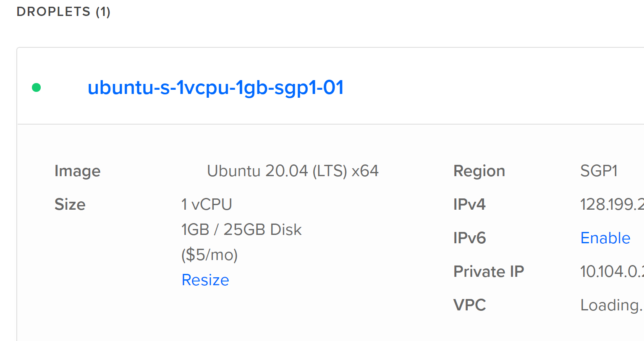Click the DROPLETS (1) section heading
The image size is (644, 341).
coord(63,12)
